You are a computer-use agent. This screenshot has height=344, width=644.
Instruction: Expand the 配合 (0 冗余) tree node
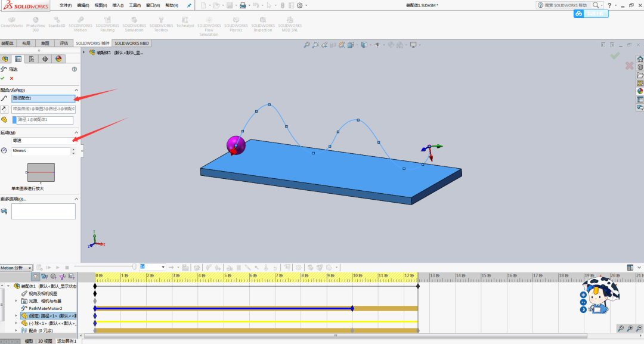pos(16,329)
